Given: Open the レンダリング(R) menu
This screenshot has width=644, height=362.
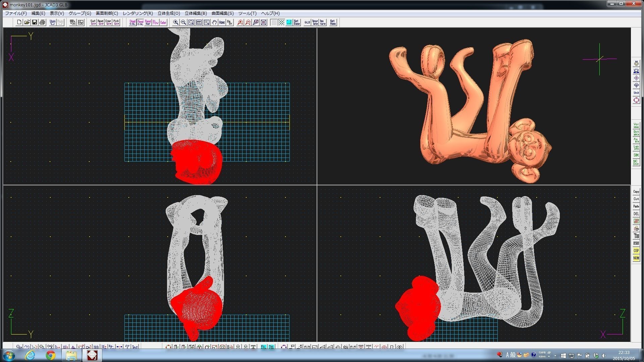Looking at the screenshot, I should (138, 13).
